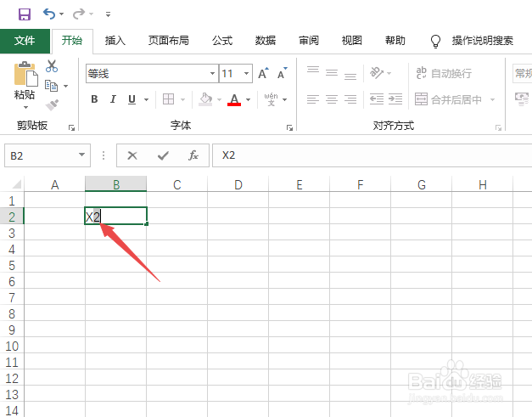The width and height of the screenshot is (532, 417).
Task: Switch to the 审阅 (Review) tab
Action: (308, 41)
